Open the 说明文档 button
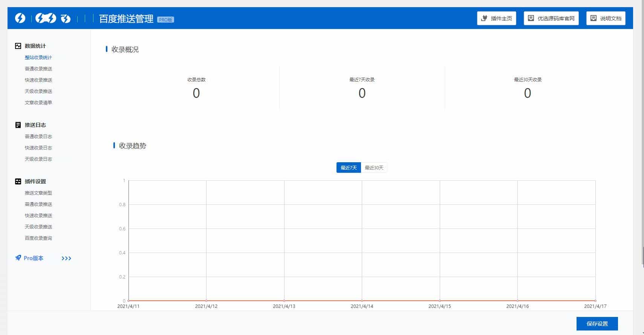 click(x=606, y=18)
